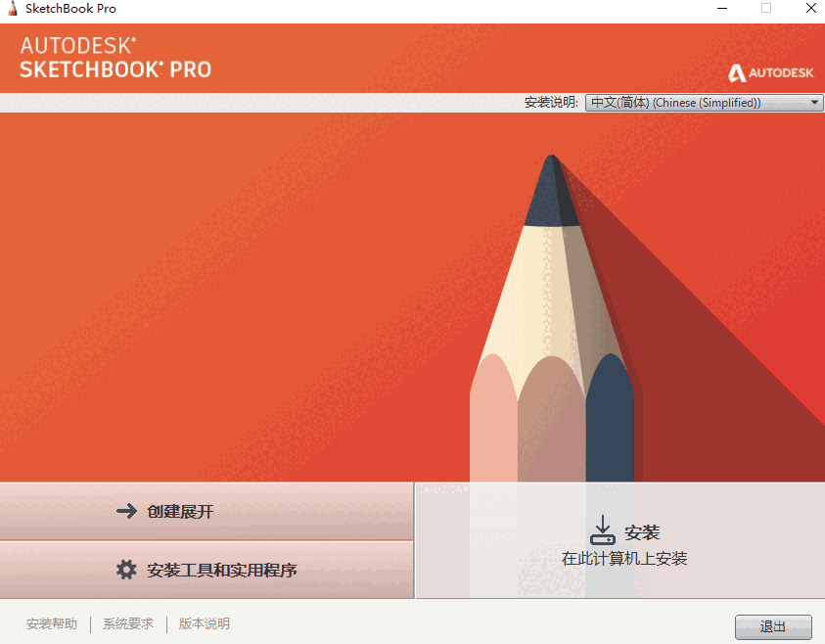The image size is (825, 644).
Task: Click the 在此计算机上安装 subtitle
Action: pos(624,558)
